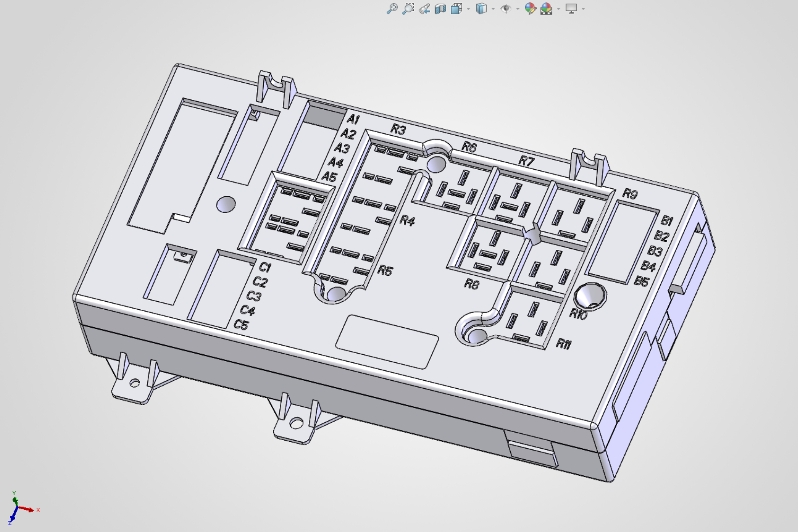Click the red X axis of the triad
Image resolution: width=798 pixels, height=532 pixels.
point(27,509)
